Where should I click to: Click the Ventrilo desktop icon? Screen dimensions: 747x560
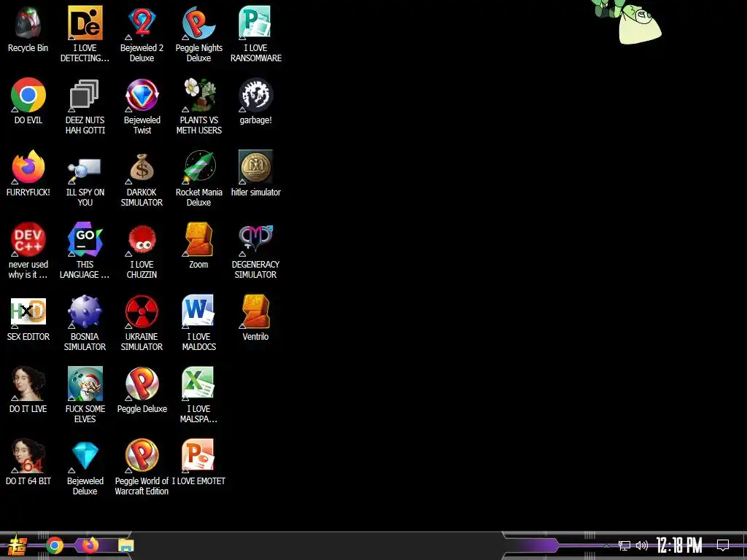(x=255, y=311)
